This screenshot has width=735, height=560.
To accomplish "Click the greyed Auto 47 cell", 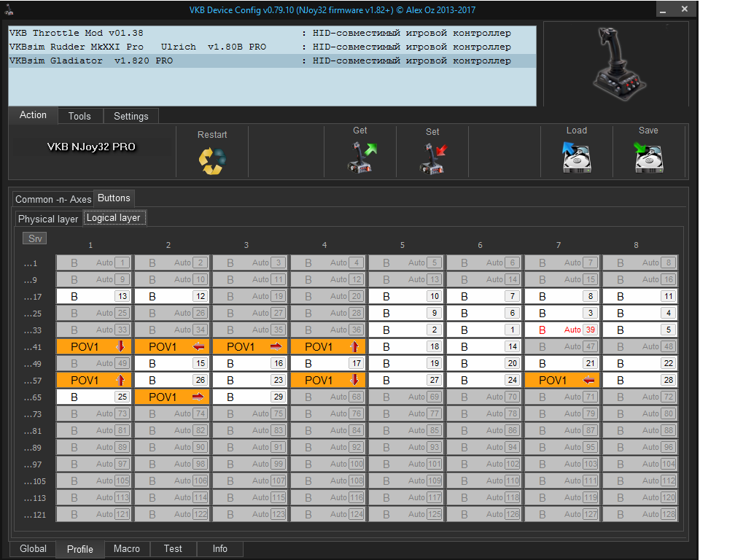I will (x=562, y=347).
